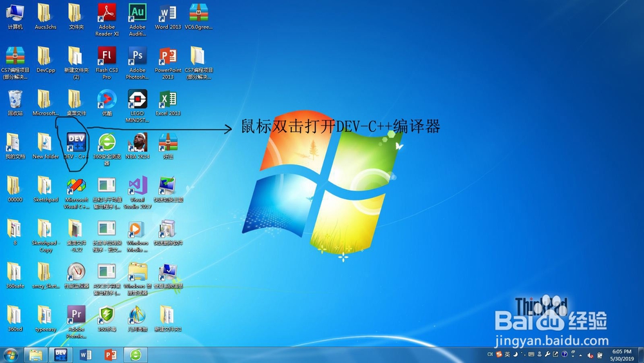This screenshot has height=363, width=644.
Task: Select the 我的文档 shortcut
Action: tap(15, 146)
